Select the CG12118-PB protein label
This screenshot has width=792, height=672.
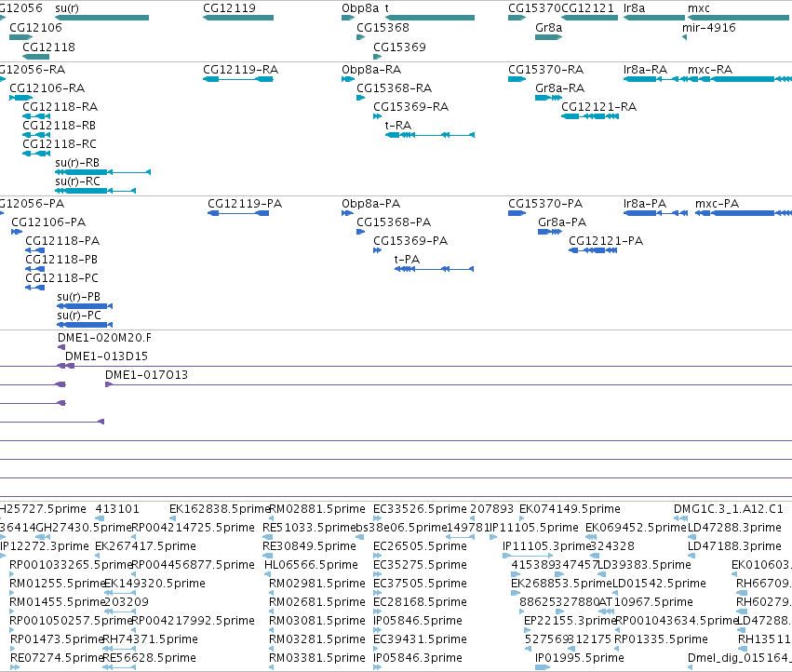click(x=61, y=260)
